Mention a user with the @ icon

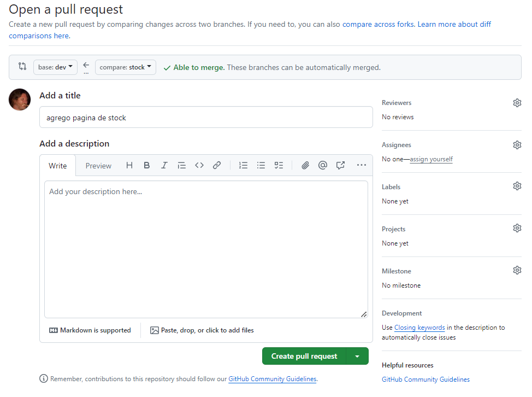pos(323,165)
